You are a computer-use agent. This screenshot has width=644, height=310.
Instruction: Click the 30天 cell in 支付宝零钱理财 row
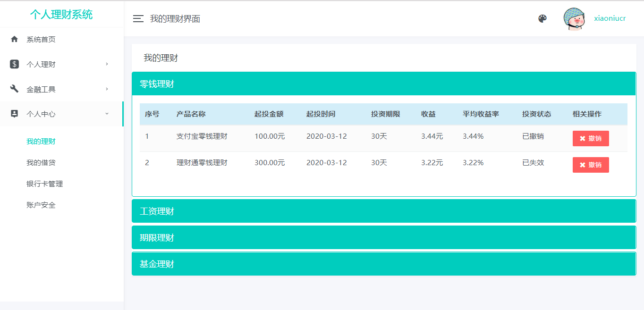pos(379,136)
